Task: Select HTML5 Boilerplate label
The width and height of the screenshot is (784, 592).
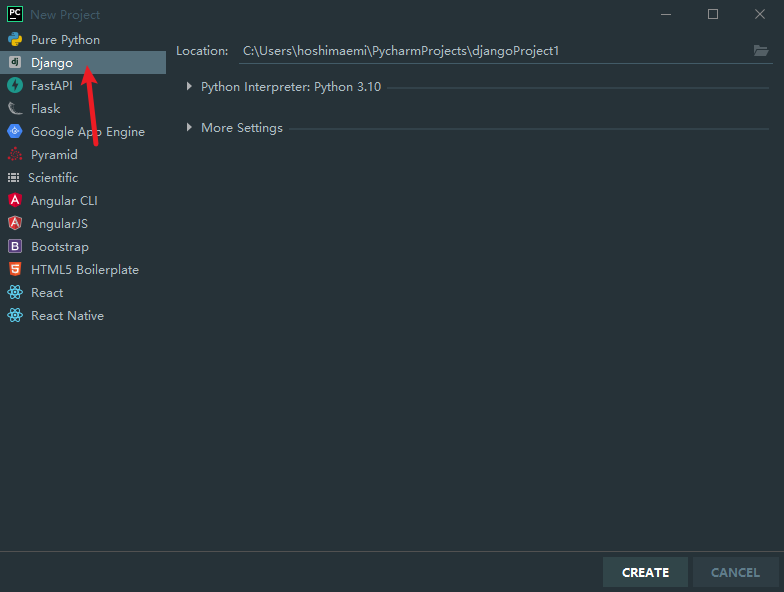Action: 85,270
